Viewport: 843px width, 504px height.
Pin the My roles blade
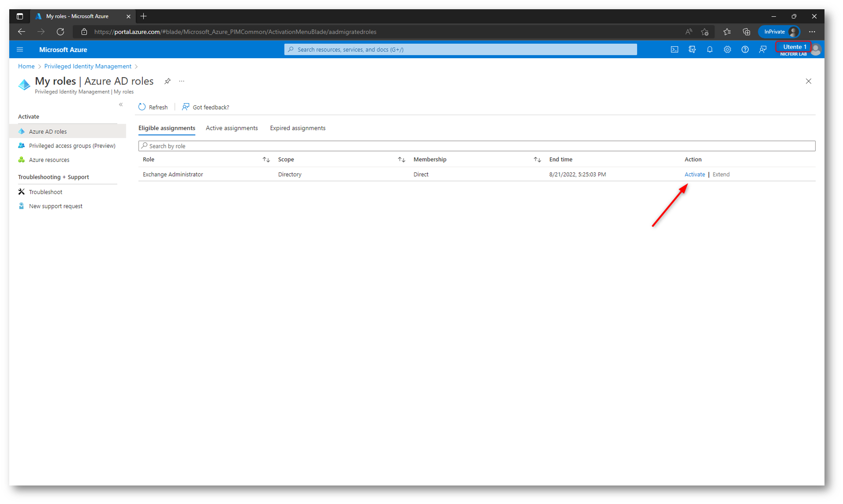(x=167, y=81)
